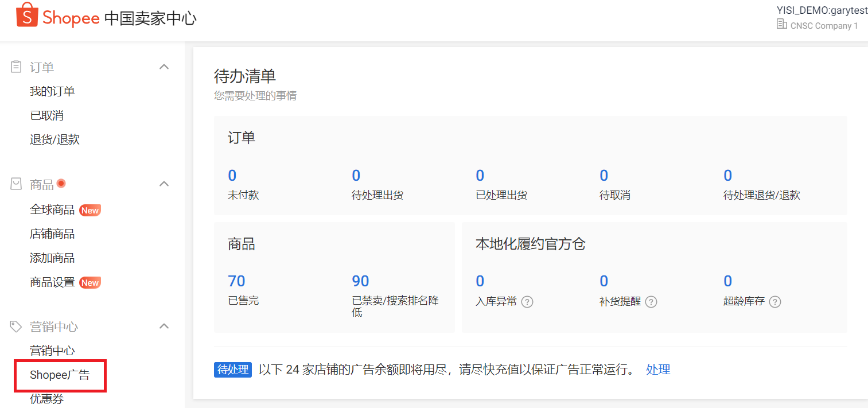Click the 商品 section header text in sidebar

pos(42,184)
